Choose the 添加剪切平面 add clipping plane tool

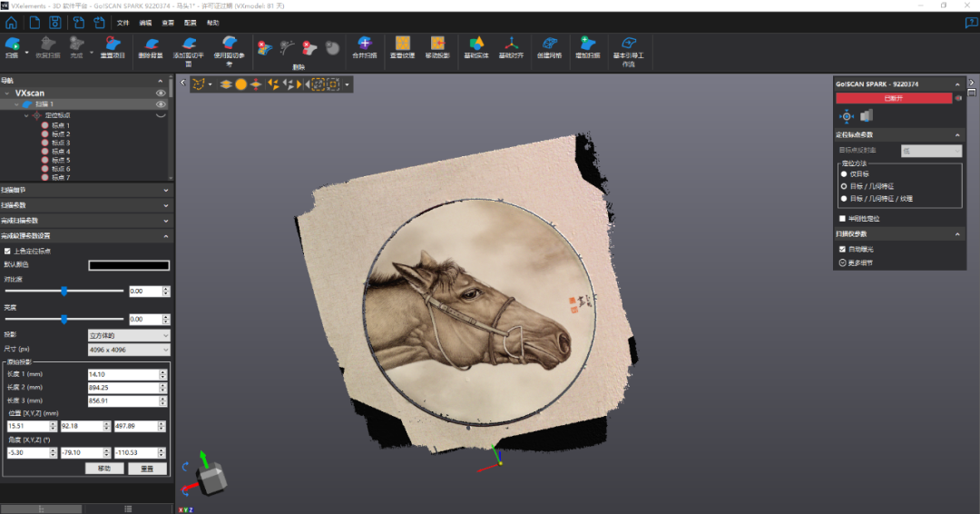[189, 51]
